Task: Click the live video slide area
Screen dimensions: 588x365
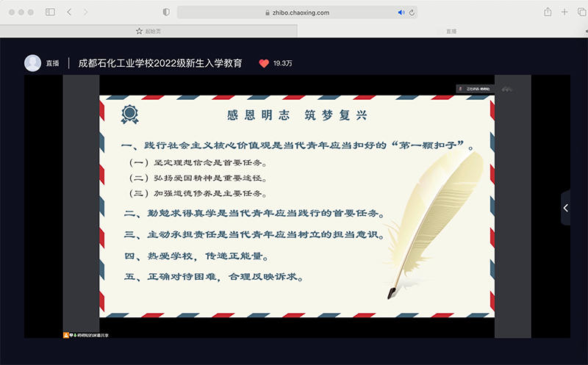Action: 296,207
